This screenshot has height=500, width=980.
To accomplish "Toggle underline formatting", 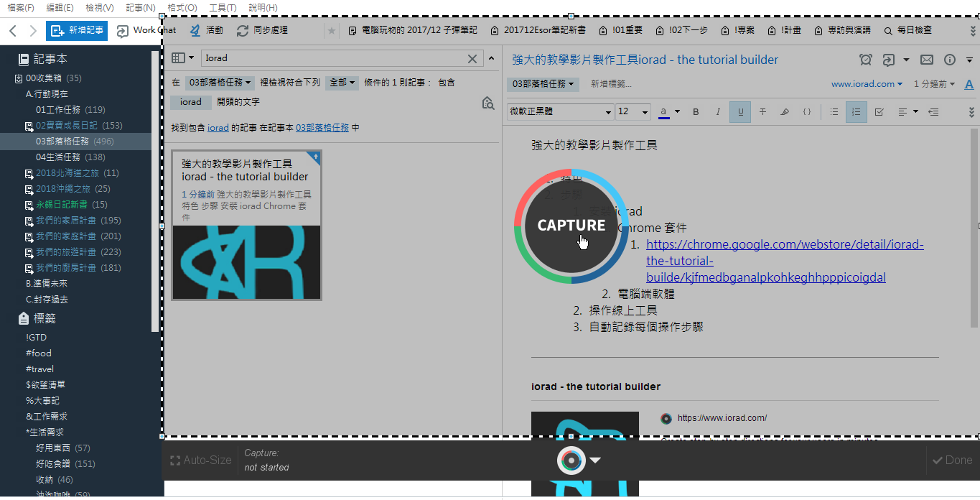I will (740, 111).
